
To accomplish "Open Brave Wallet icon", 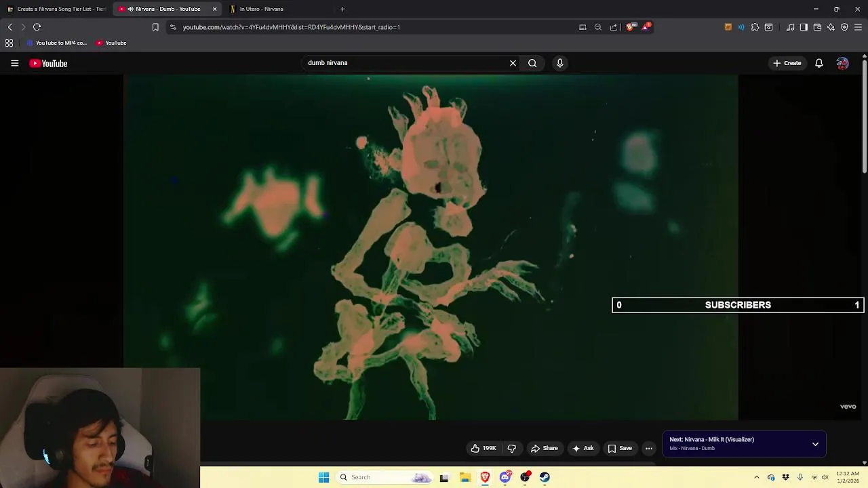I will click(817, 27).
